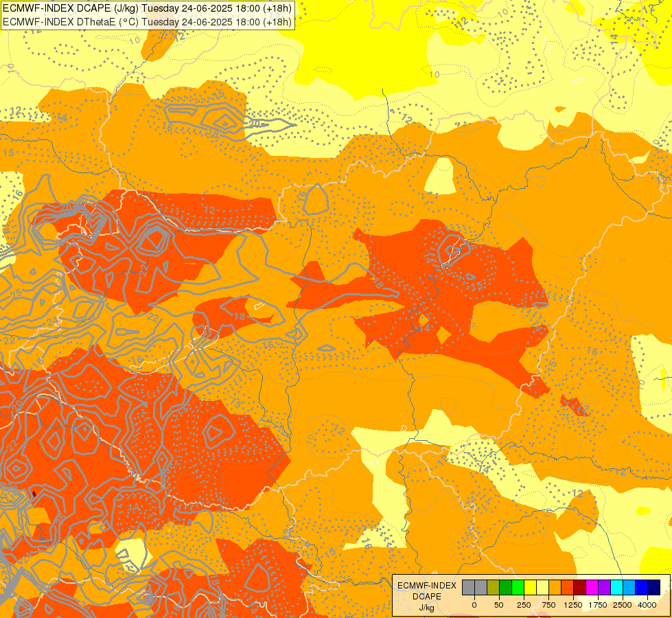Select the bright yellow legend swatch

coord(530,587)
